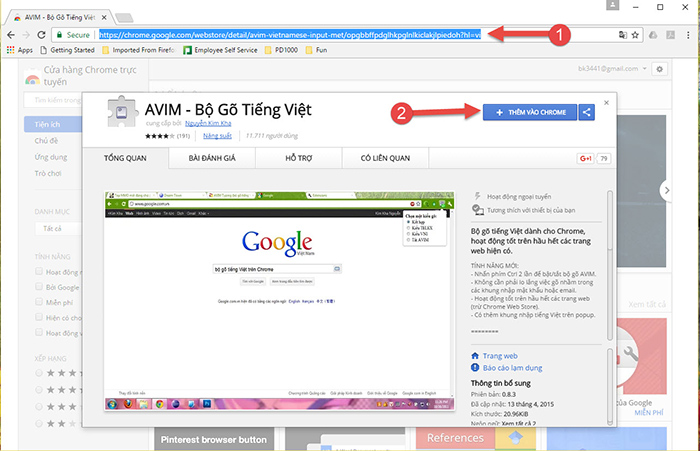Click the Xem tất cả link behind dialog
This screenshot has width=700, height=451.
tap(647, 305)
